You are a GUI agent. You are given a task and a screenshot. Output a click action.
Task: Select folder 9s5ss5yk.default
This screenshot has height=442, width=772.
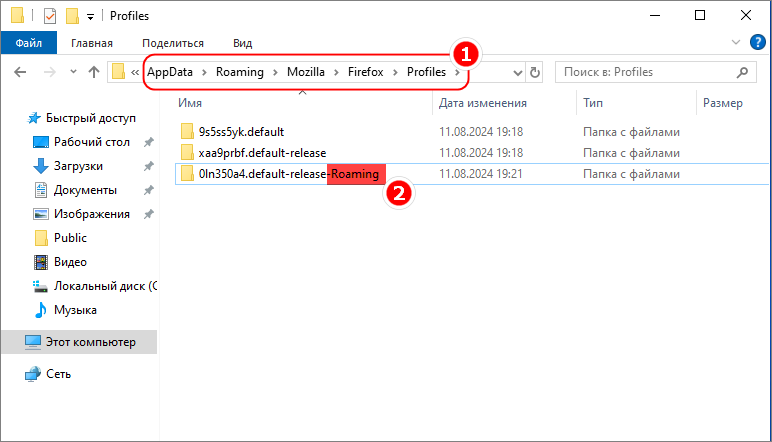(241, 132)
